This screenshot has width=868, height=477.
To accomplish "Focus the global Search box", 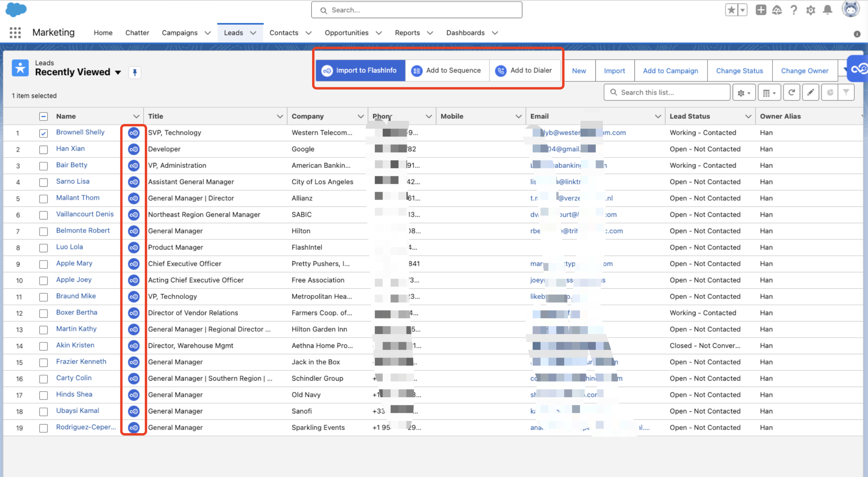I will coord(417,10).
